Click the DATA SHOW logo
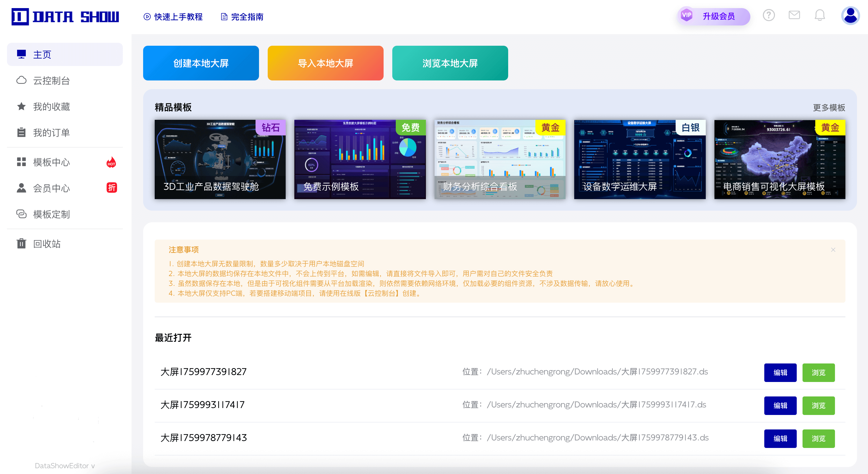Viewport: 868px width, 474px height. (x=65, y=16)
